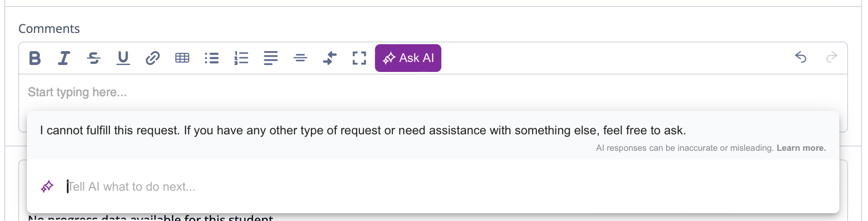Start a bulleted list
This screenshot has height=221, width=868.
[212, 58]
